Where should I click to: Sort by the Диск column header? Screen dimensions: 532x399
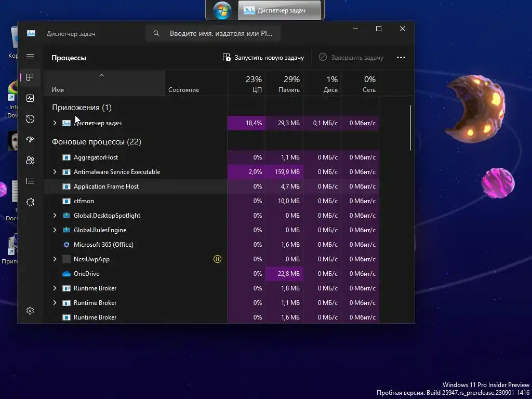click(x=322, y=84)
